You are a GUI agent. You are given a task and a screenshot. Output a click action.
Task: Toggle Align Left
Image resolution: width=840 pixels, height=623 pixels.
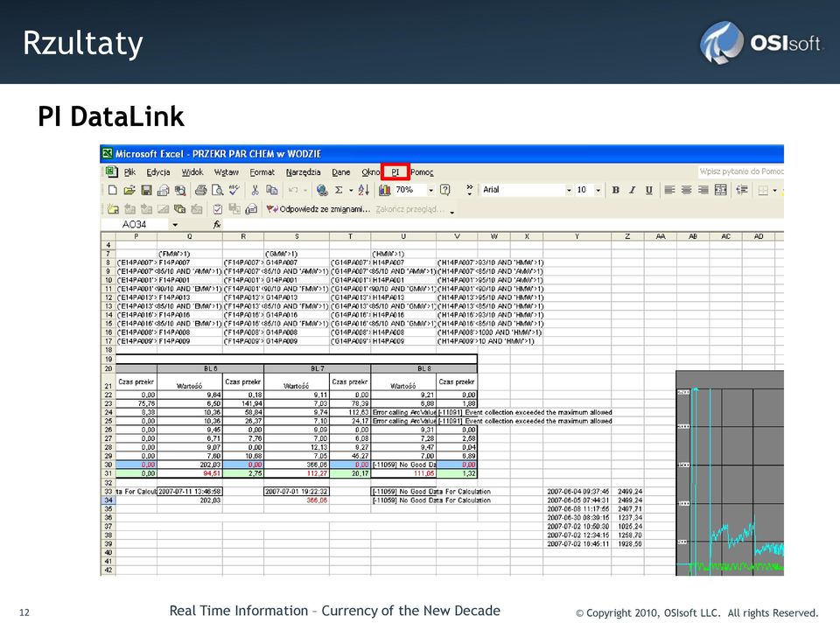click(669, 190)
